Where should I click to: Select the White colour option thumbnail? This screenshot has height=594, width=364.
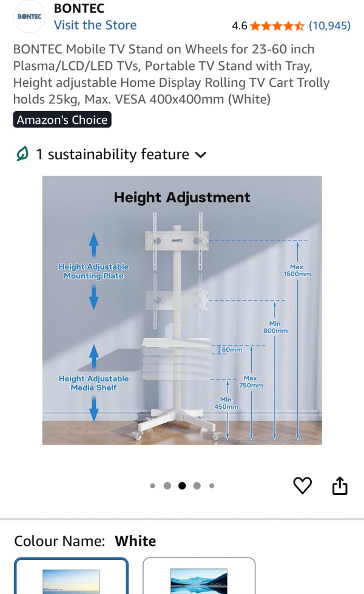pyautogui.click(x=71, y=576)
